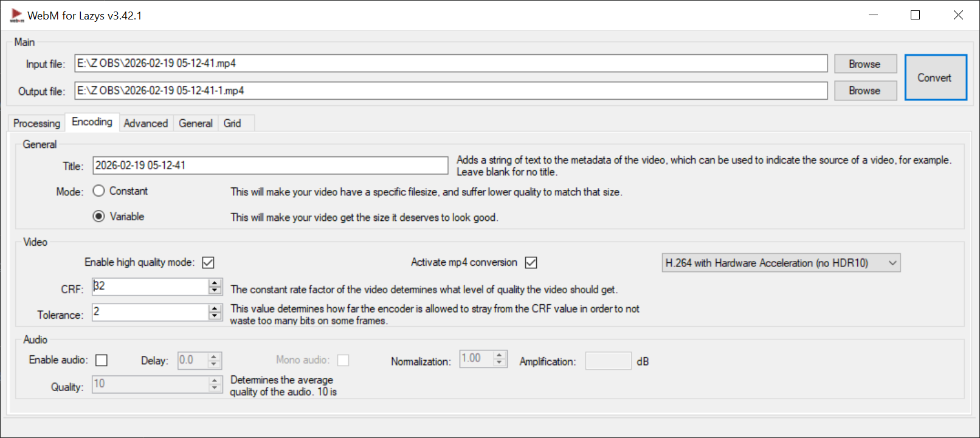The width and height of the screenshot is (980, 438).
Task: Click the WebM for Lazys app icon
Action: tap(16, 16)
